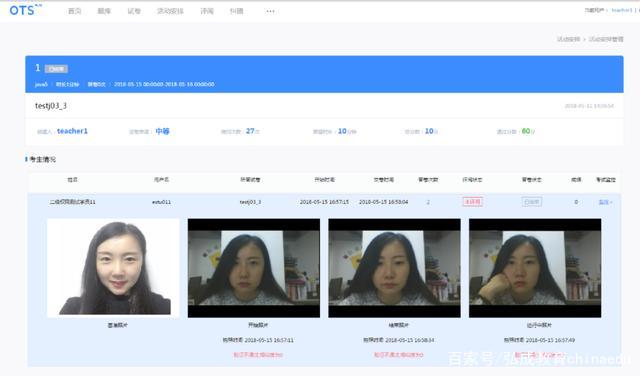This screenshot has width=640, height=376.
Task: Click red warning text under second webcam photo
Action: point(398,355)
